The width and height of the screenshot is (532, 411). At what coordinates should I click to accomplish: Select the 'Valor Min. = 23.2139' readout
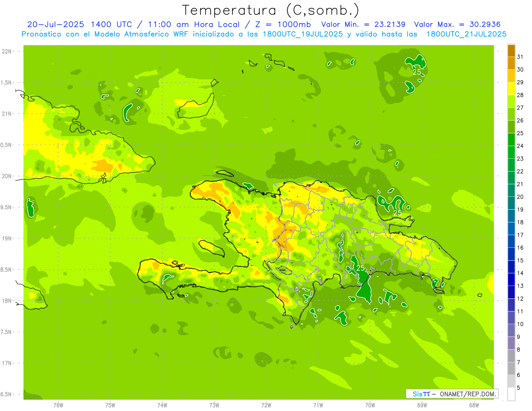[x=363, y=24]
